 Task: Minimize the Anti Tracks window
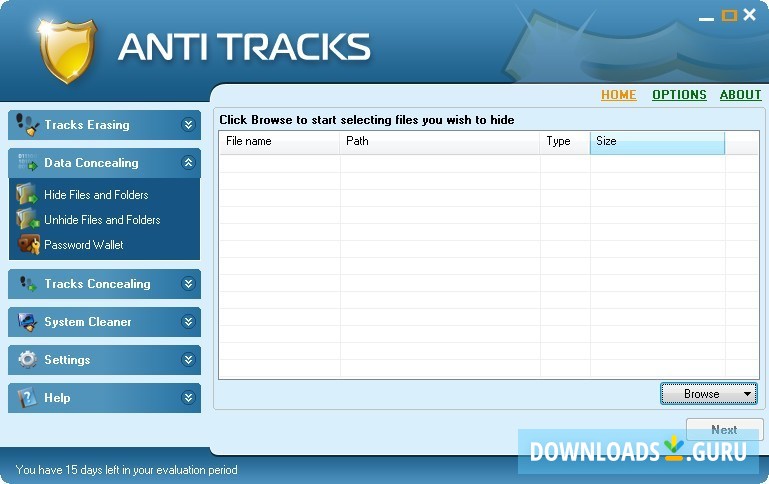click(706, 19)
